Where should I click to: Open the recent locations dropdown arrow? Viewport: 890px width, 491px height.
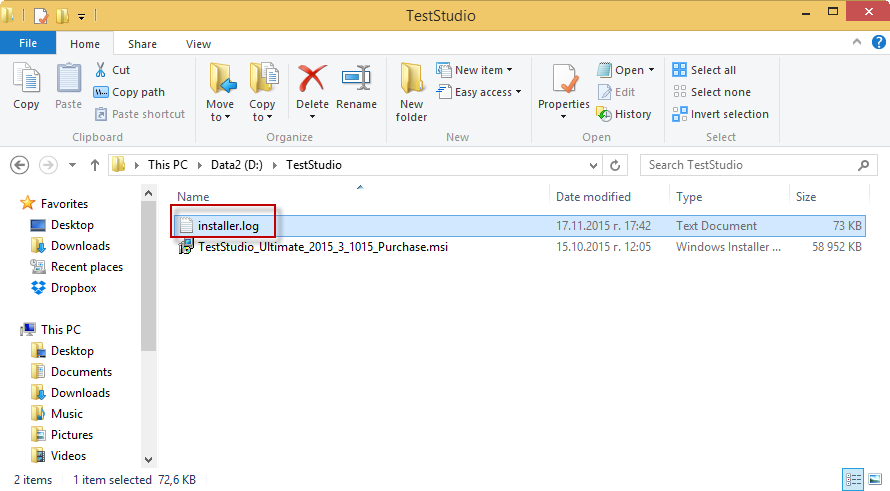72,165
